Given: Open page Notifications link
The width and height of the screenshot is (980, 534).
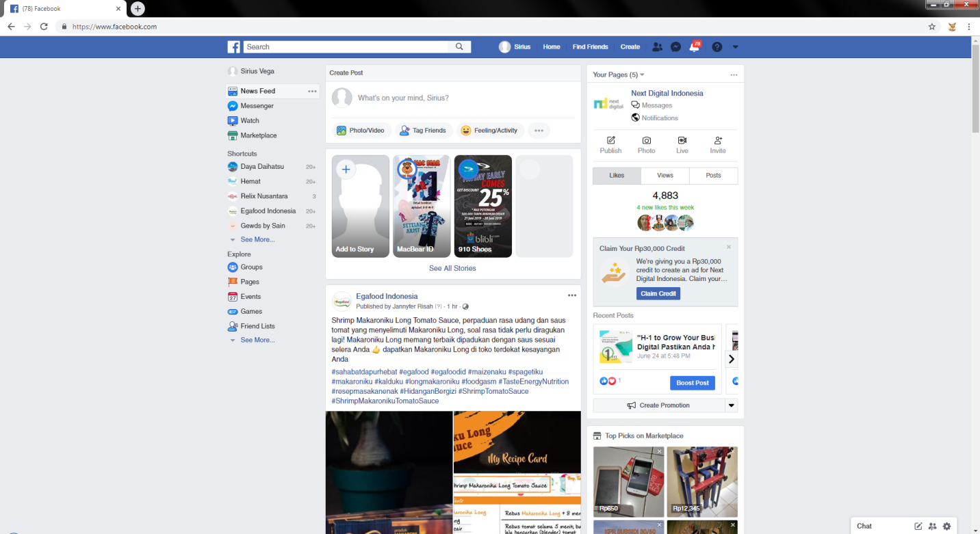Looking at the screenshot, I should [x=655, y=118].
